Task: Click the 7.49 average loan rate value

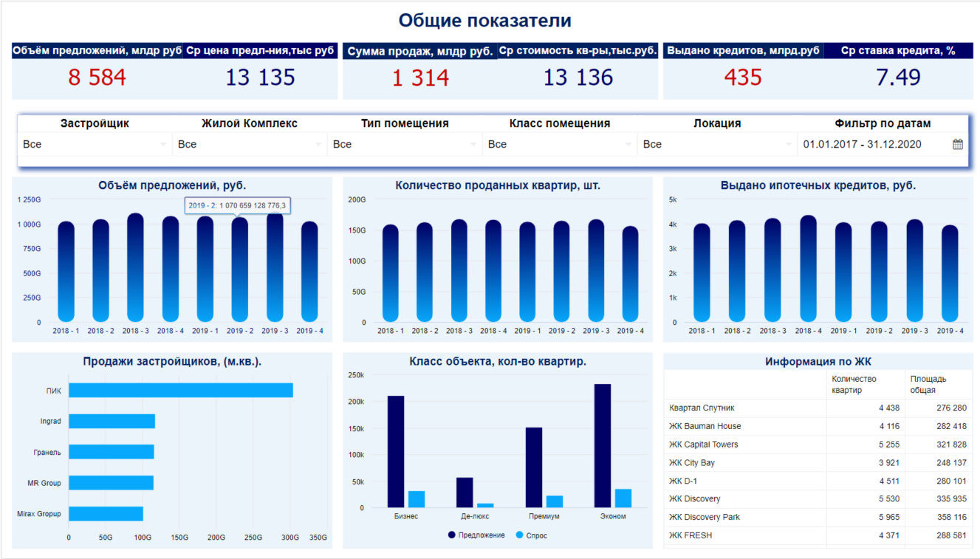Action: tap(898, 78)
